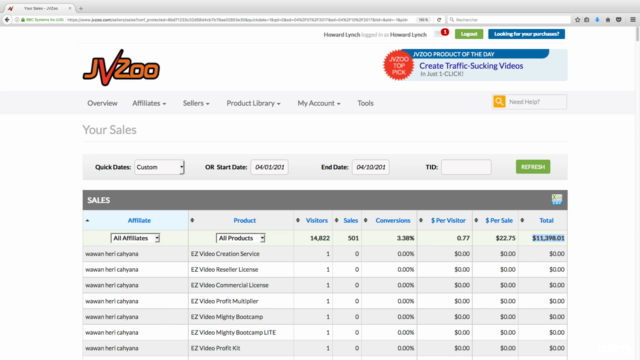Image resolution: width=640 pixels, height=360 pixels.
Task: Open the Tools page
Action: pos(365,103)
